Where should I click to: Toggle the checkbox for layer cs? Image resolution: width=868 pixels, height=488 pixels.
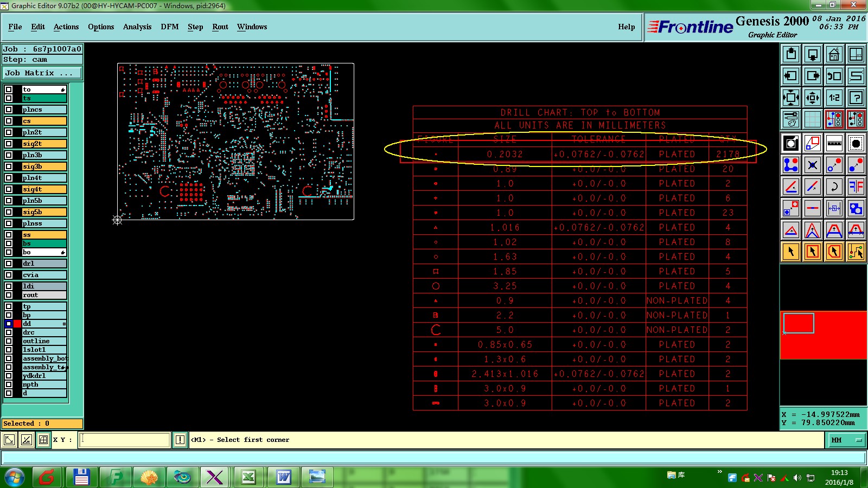[9, 121]
